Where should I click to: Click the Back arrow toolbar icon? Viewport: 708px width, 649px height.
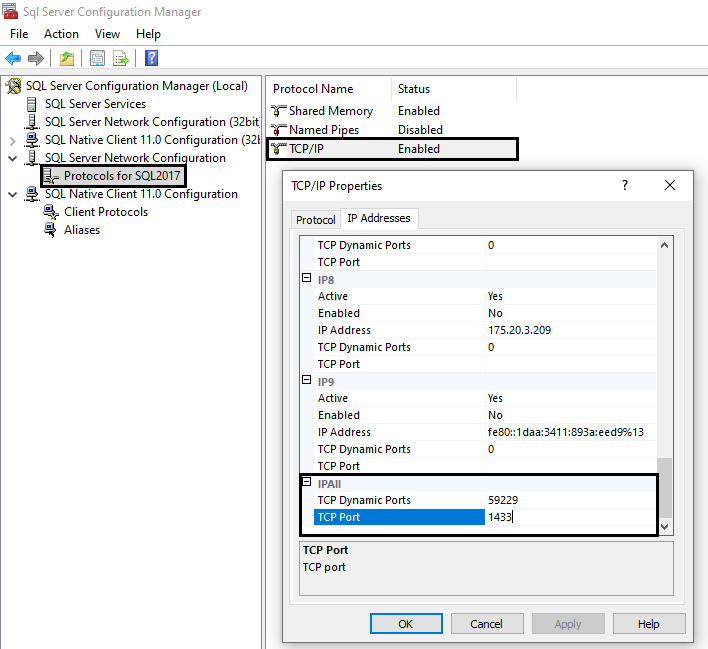(x=13, y=58)
